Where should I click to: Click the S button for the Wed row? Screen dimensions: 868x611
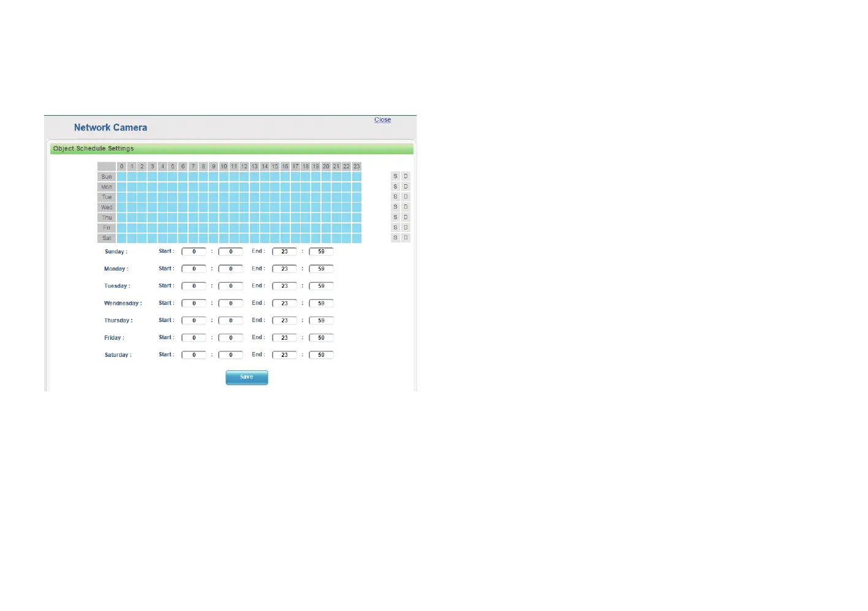coord(395,207)
